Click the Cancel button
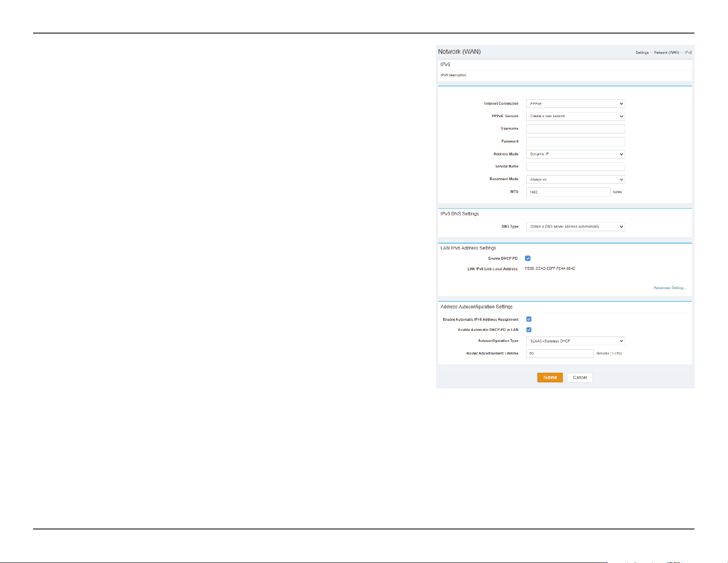Screen dimensions: 728x563 click(x=580, y=377)
